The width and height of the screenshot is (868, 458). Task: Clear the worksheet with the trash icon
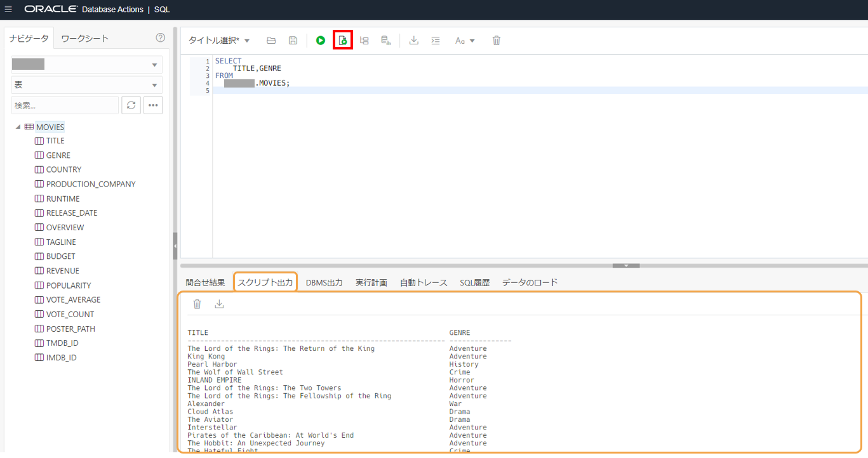coord(496,40)
